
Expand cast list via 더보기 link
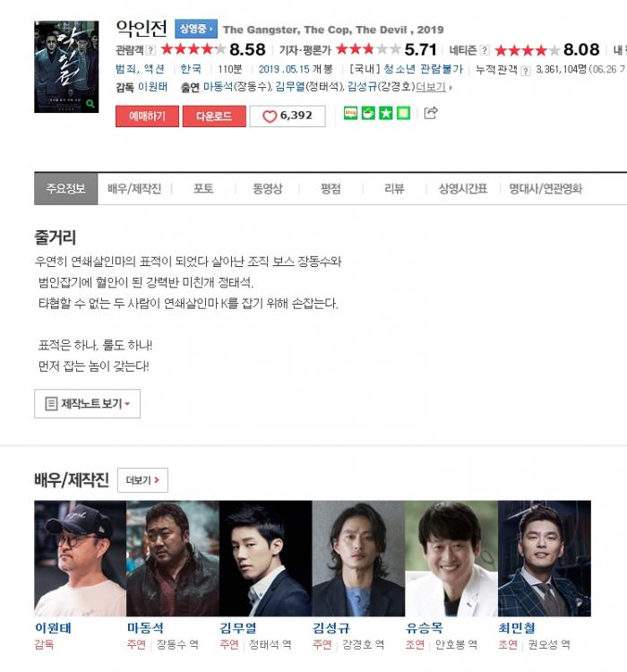(x=434, y=87)
